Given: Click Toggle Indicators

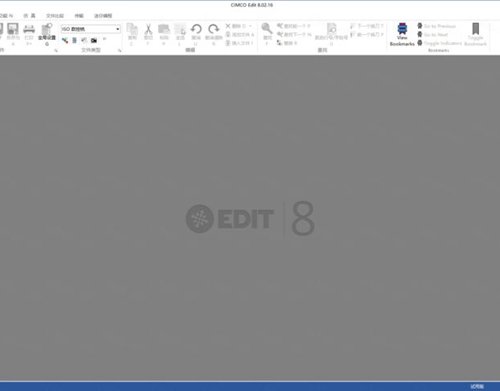Looking at the screenshot, I should click(440, 43).
